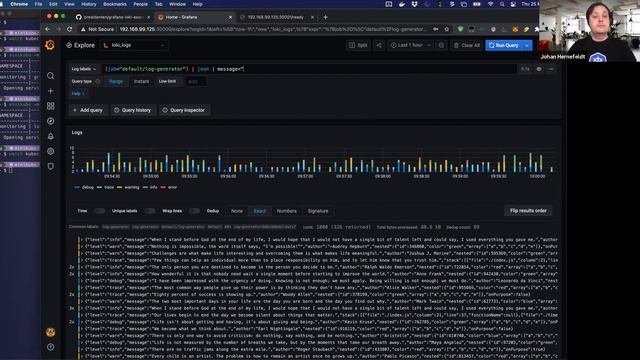The height and width of the screenshot is (360, 640).
Task: Open the Create plus menu in sidebar
Action: (x=50, y=91)
